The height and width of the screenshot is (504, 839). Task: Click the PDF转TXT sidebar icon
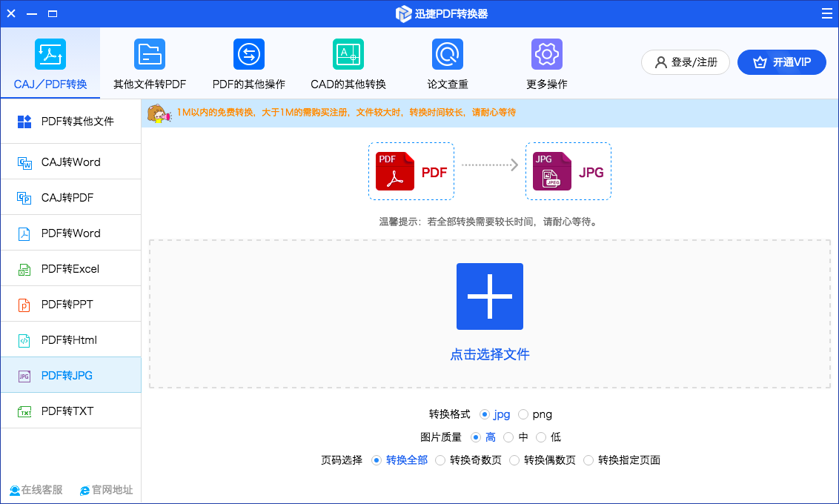24,411
